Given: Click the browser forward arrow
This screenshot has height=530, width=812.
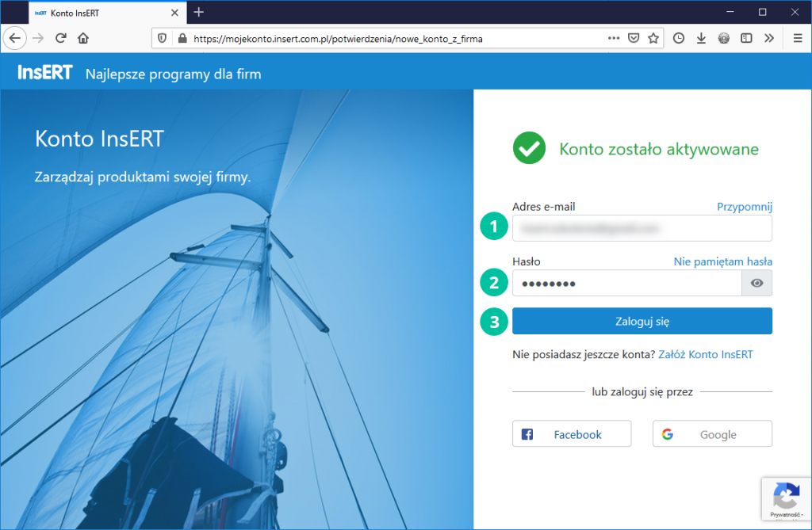Looking at the screenshot, I should click(38, 38).
